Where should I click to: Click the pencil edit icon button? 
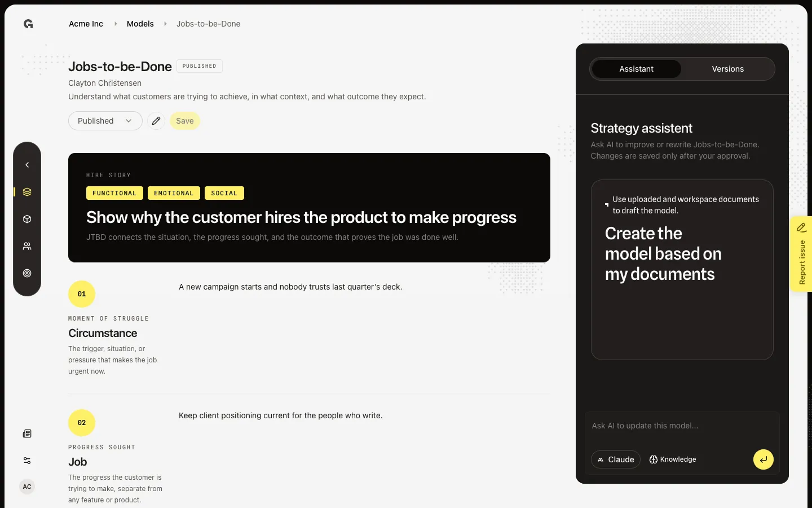click(156, 121)
